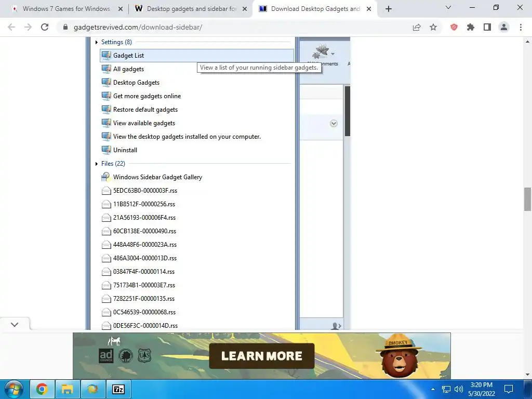Select Download Desktop Gadgets tab
The image size is (532, 399).
[315, 9]
